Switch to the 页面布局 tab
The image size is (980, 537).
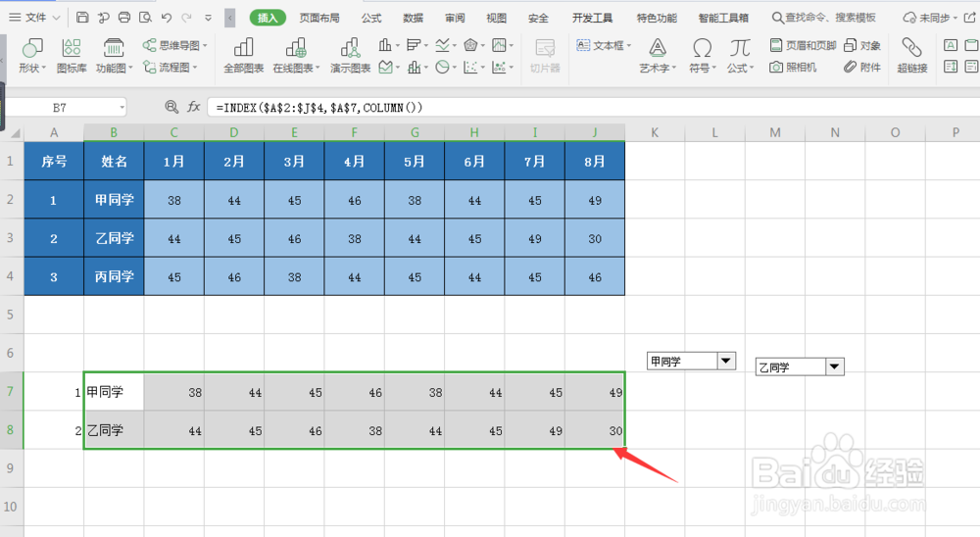pos(319,18)
